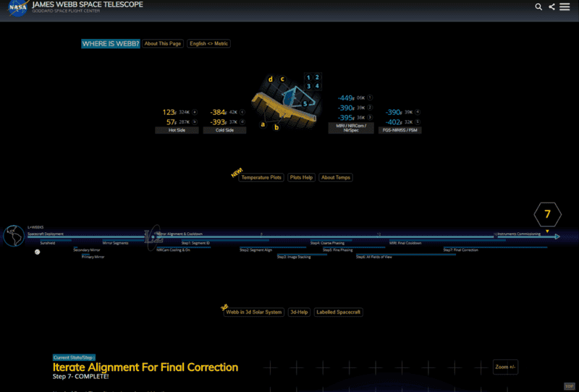
Task: Click the Zoom +/- button
Action: click(x=505, y=367)
